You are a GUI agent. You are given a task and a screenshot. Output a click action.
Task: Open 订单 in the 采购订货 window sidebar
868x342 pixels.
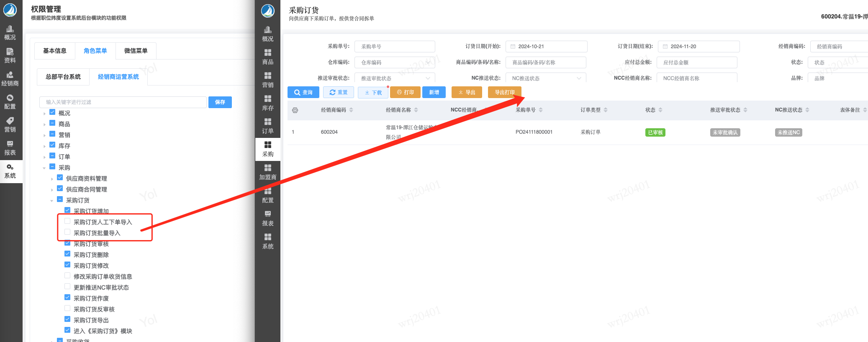tap(268, 127)
